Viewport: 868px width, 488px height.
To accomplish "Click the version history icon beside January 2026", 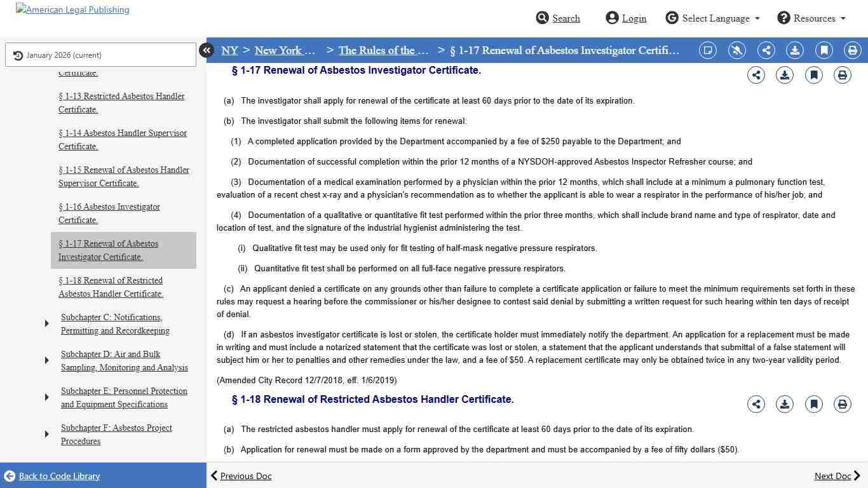I will coord(18,55).
